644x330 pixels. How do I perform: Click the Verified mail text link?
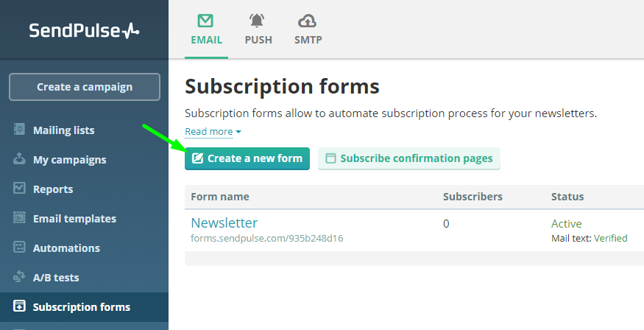click(610, 238)
